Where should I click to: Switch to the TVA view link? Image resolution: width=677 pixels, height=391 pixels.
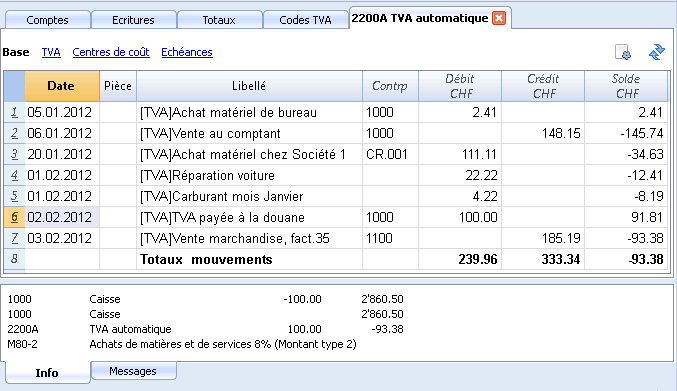(x=51, y=52)
